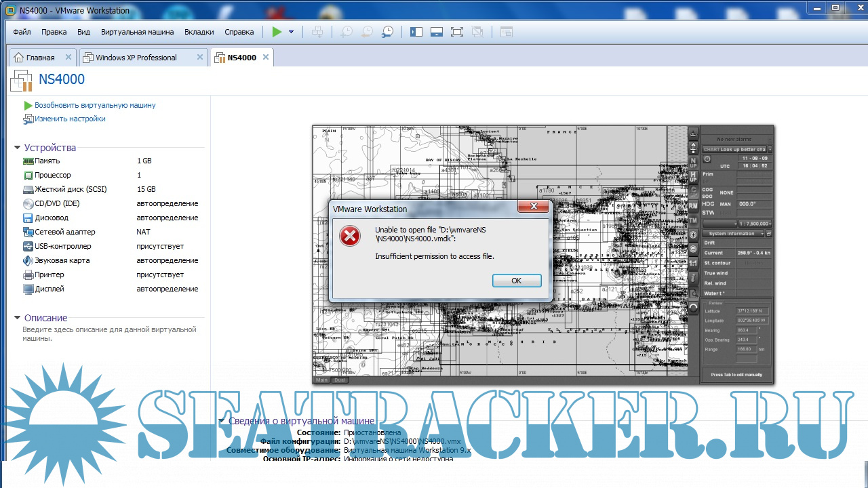Click the thumbnail bar toolbar icon
Screen dimensions: 868x488
437,32
